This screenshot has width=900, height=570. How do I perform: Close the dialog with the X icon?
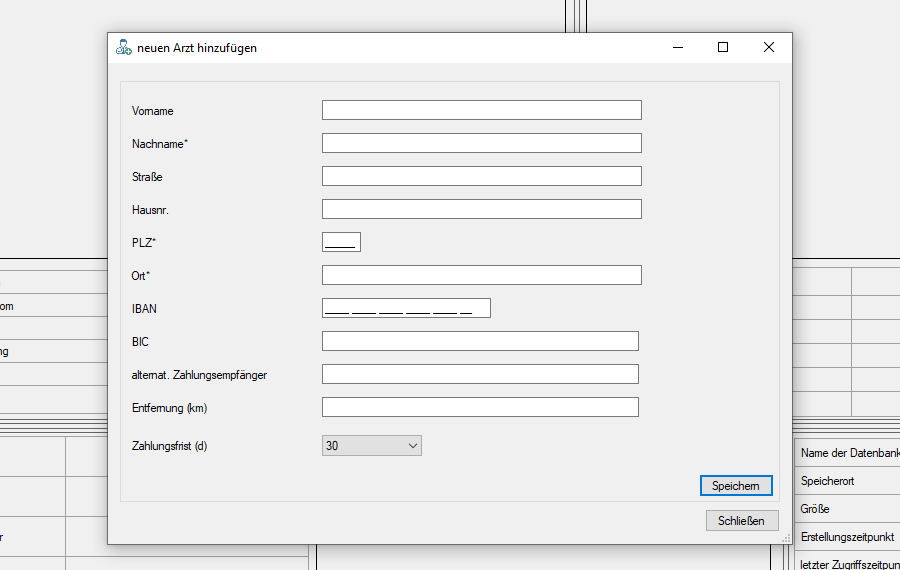[768, 47]
